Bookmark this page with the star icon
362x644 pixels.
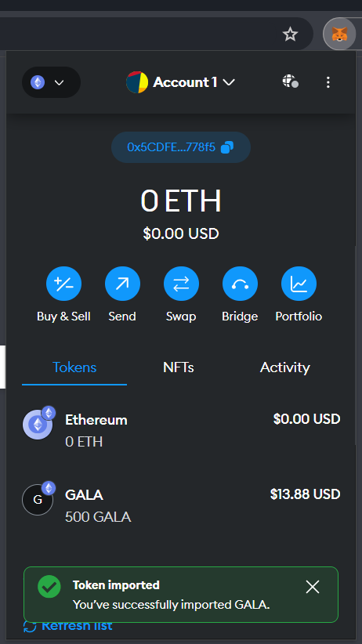(x=290, y=34)
